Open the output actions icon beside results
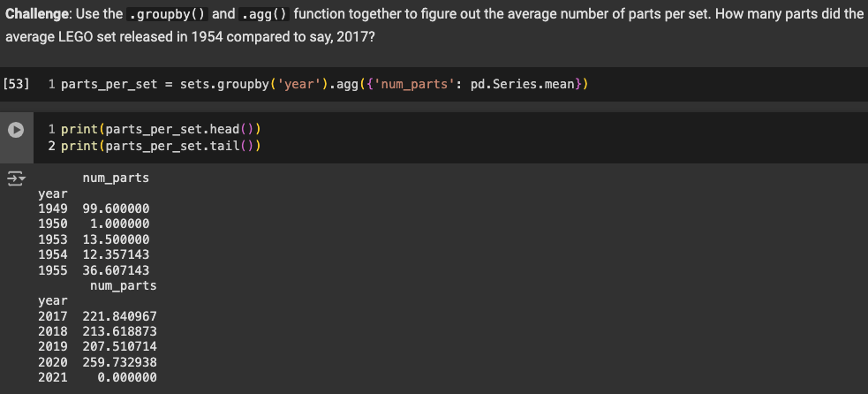The image size is (868, 394). pyautogui.click(x=16, y=178)
